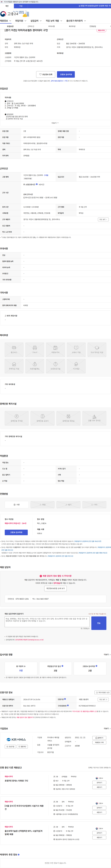
Task: Jump to 전형방법 section tab
Action: tap(93, 26)
